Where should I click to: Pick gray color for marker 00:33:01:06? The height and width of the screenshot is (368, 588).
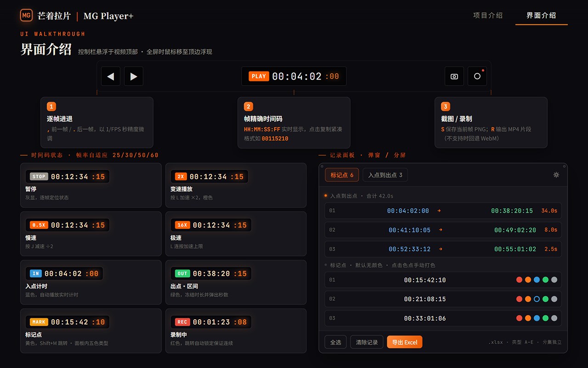(554, 318)
